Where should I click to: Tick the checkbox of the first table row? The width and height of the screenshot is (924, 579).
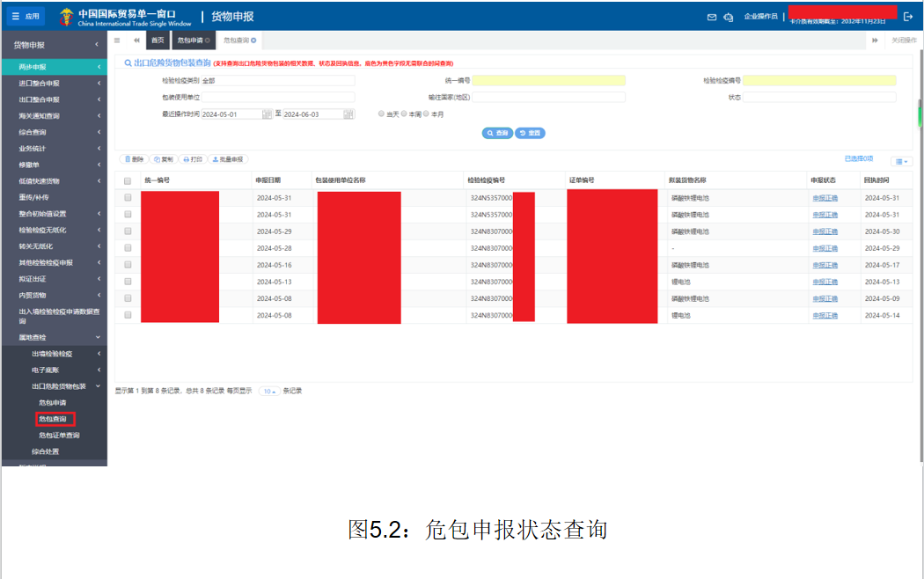tap(128, 198)
